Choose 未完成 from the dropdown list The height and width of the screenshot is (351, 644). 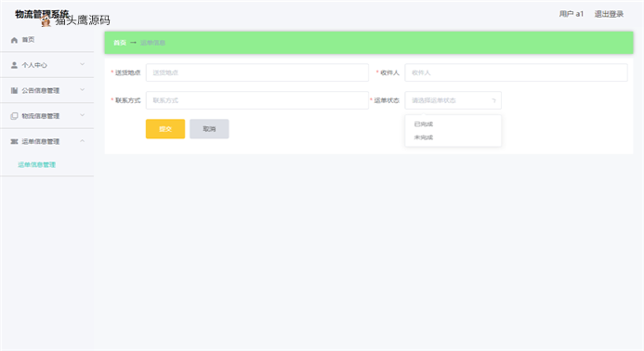click(x=453, y=137)
